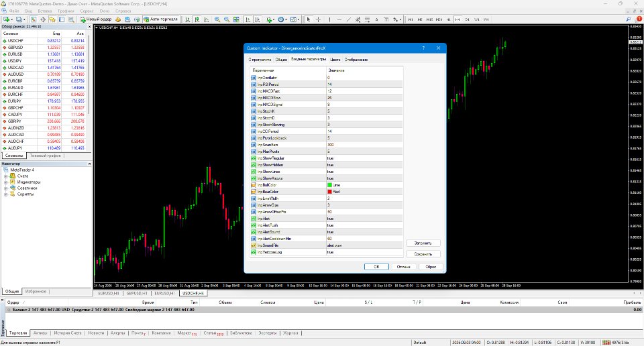
Task: Select the Cursor arrow tool
Action: point(308,19)
